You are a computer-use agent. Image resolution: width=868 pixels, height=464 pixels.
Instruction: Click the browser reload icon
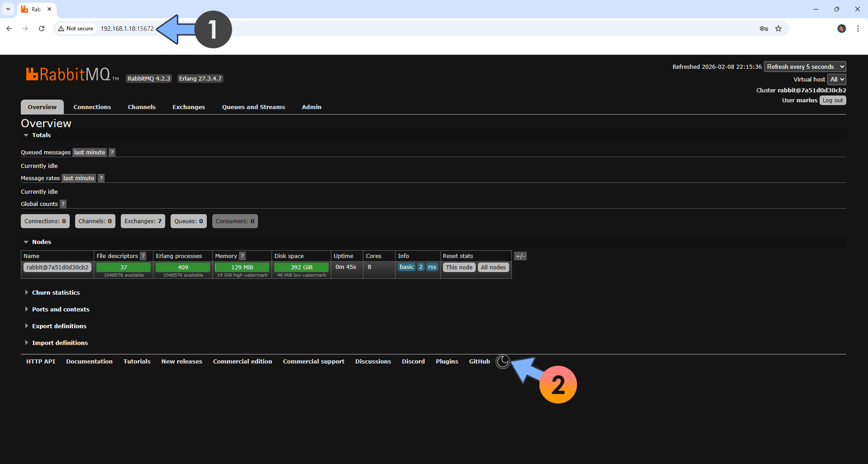42,29
